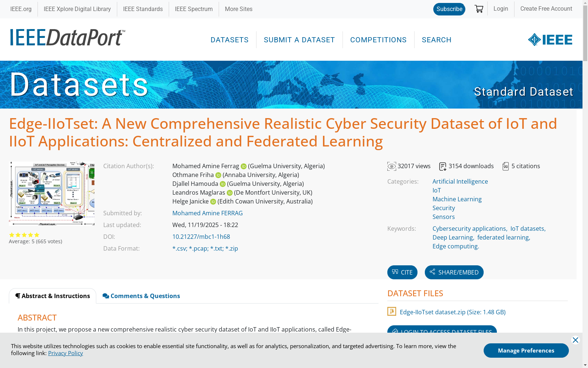Screen dimensions: 588x368
Task: Click the page scrollbar down arrow
Action: coord(585,365)
